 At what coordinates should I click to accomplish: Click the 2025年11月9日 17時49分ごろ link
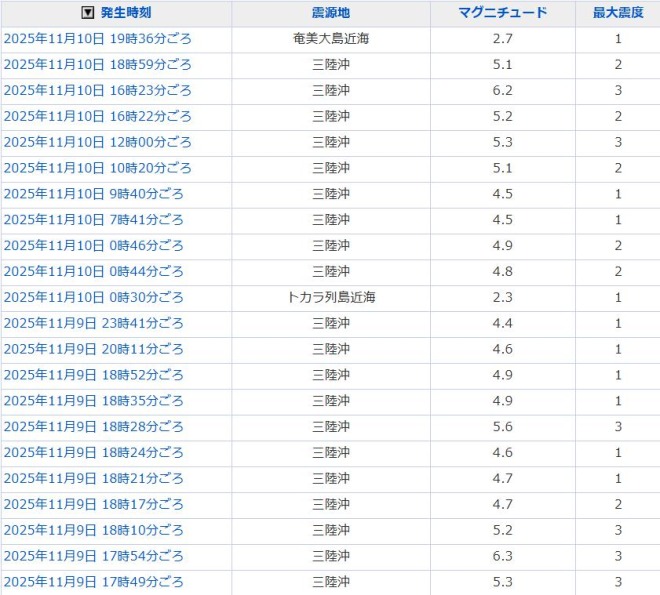93,582
